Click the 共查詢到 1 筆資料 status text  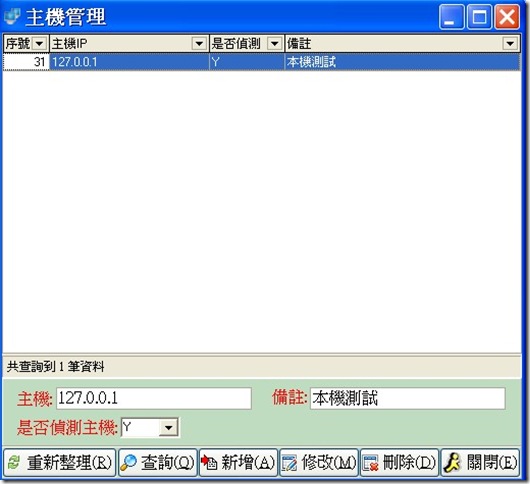56,366
